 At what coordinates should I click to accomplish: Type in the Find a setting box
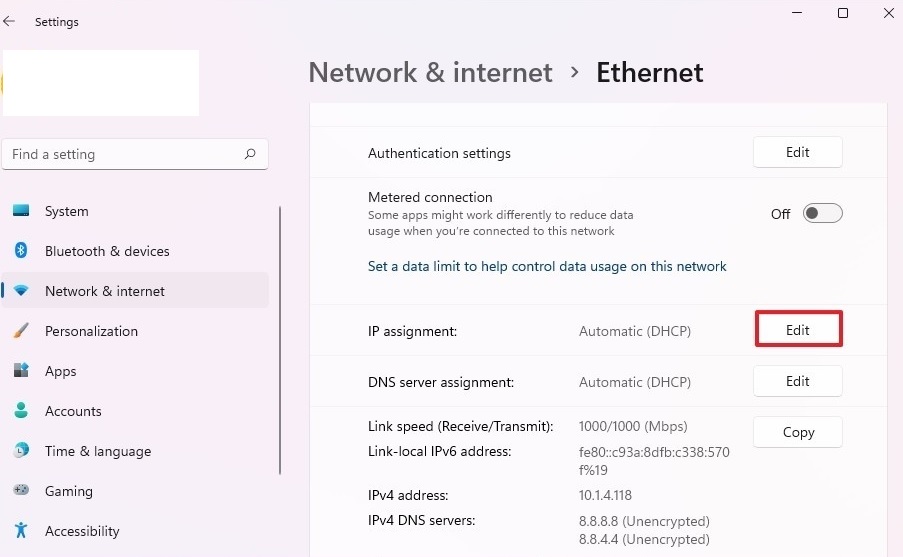120,154
